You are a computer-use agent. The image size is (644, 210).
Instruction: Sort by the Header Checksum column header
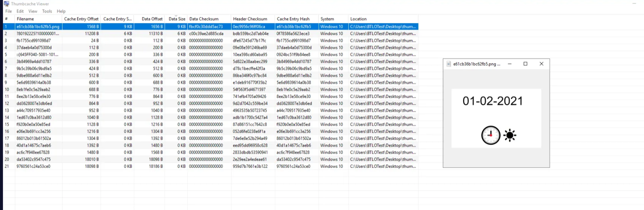point(253,19)
